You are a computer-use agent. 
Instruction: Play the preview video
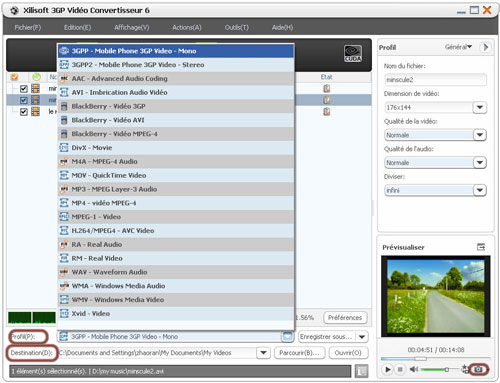(x=387, y=369)
